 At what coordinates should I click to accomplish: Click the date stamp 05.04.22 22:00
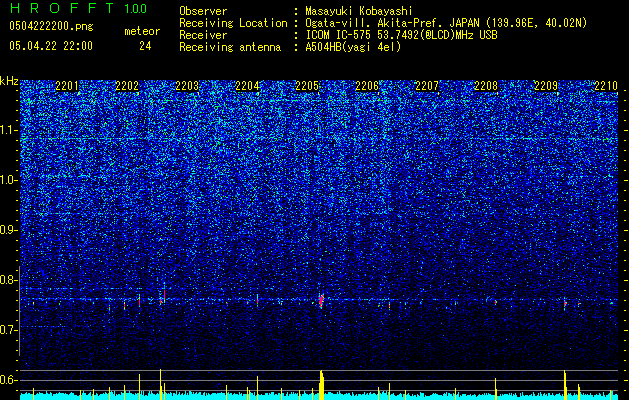click(51, 46)
